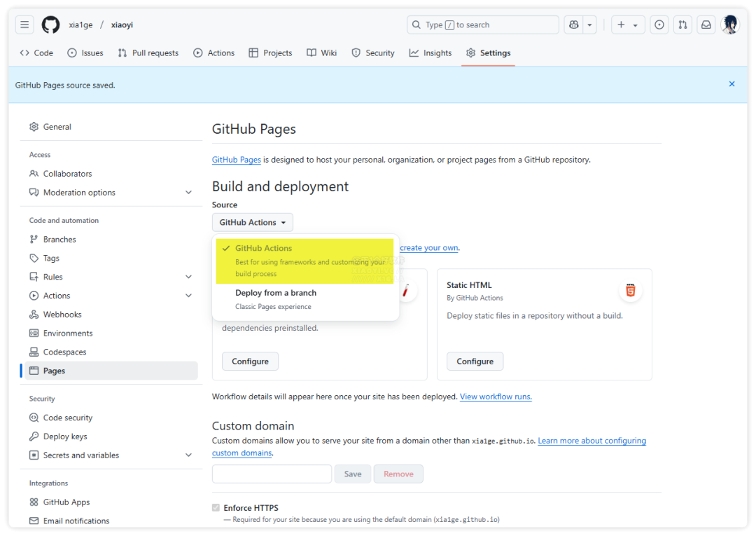The image size is (756, 536).
Task: Click the GitHub logo icon
Action: click(x=50, y=25)
